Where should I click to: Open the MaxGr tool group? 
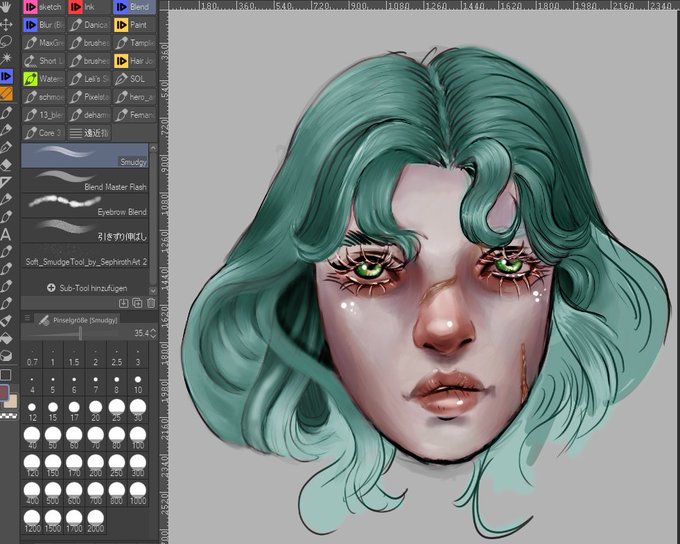(43, 43)
